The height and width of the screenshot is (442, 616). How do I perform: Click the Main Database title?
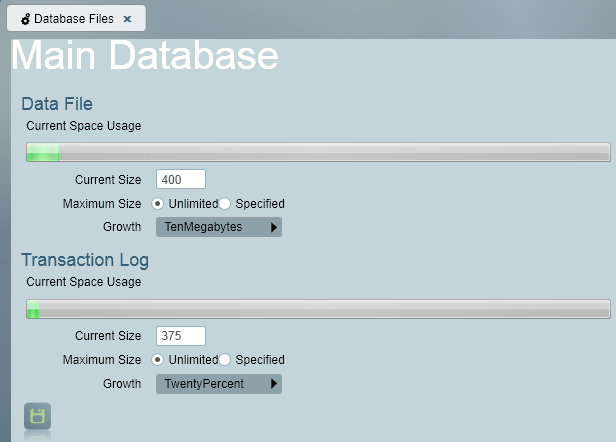145,55
